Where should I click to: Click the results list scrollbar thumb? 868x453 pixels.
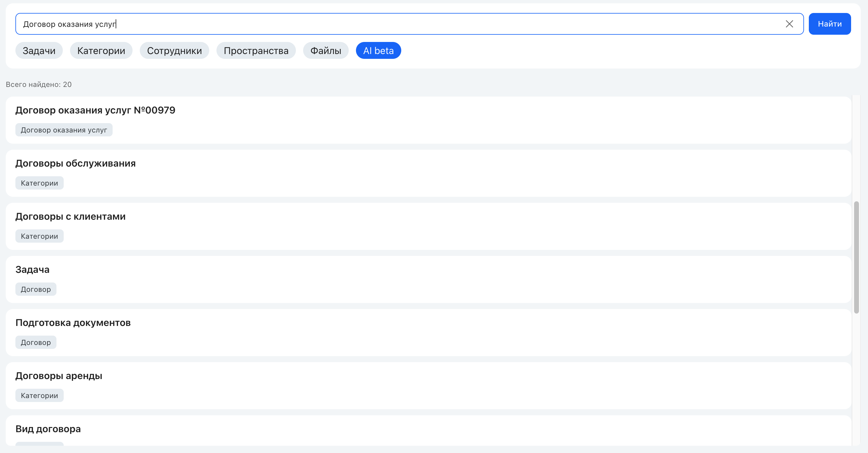pos(856,257)
